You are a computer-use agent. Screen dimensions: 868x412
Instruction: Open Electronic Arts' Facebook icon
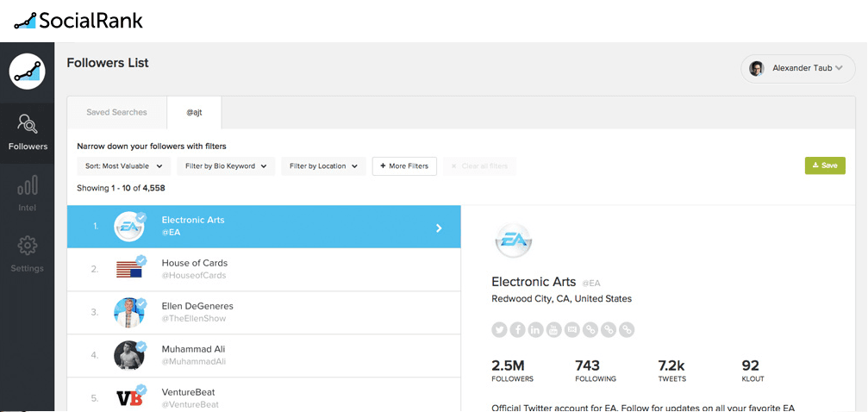[517, 330]
